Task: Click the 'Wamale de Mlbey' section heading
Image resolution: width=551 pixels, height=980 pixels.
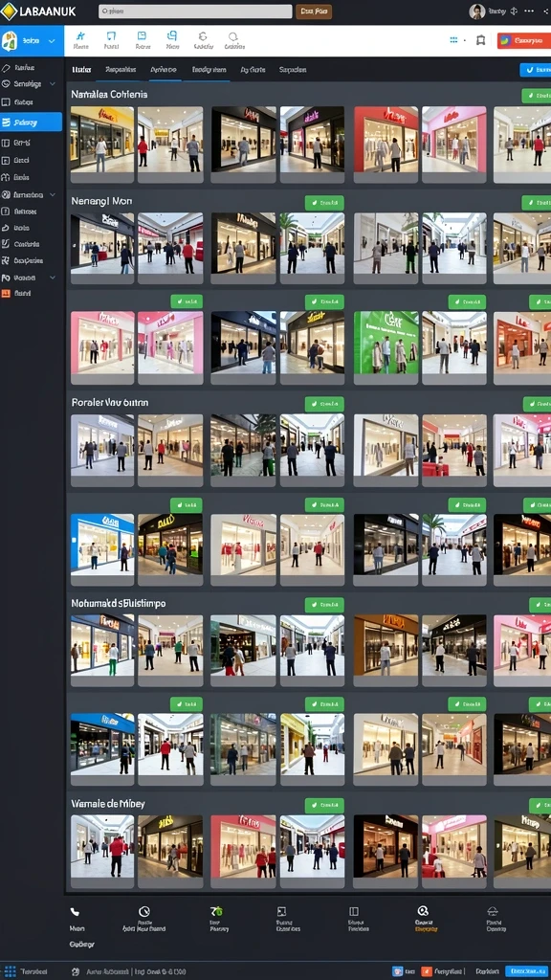Action: click(108, 803)
